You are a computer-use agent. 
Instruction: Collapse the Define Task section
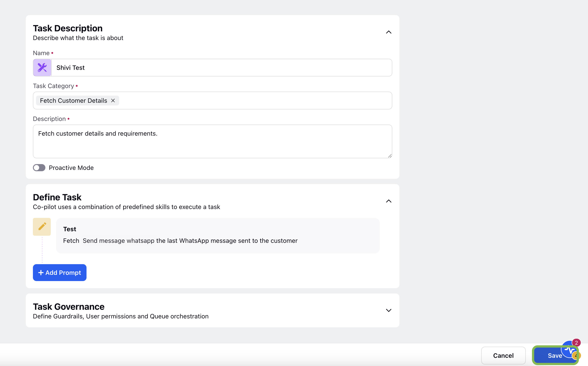pyautogui.click(x=389, y=201)
